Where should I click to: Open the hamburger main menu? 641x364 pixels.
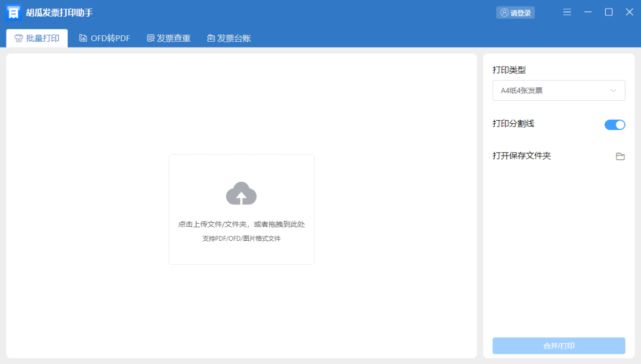click(x=567, y=12)
